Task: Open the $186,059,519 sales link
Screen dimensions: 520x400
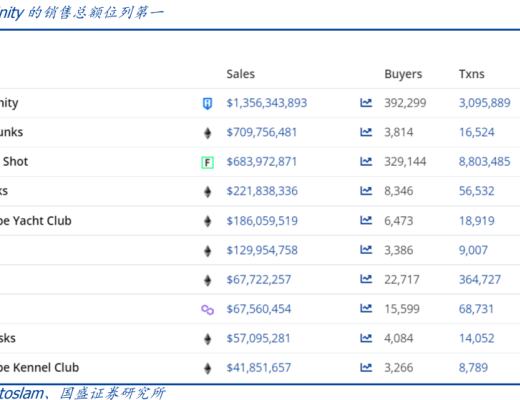Action: pyautogui.click(x=262, y=221)
